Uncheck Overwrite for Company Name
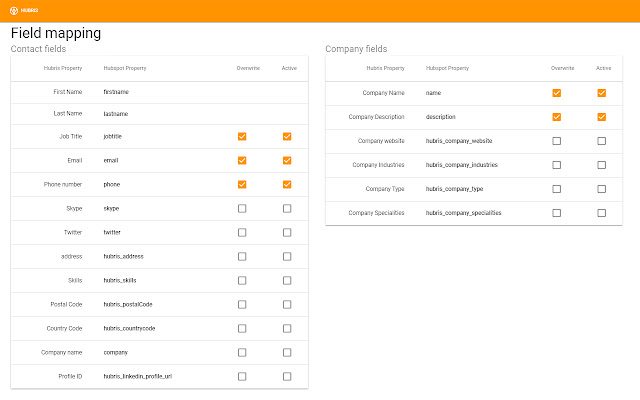This screenshot has width=640, height=400. pos(557,93)
